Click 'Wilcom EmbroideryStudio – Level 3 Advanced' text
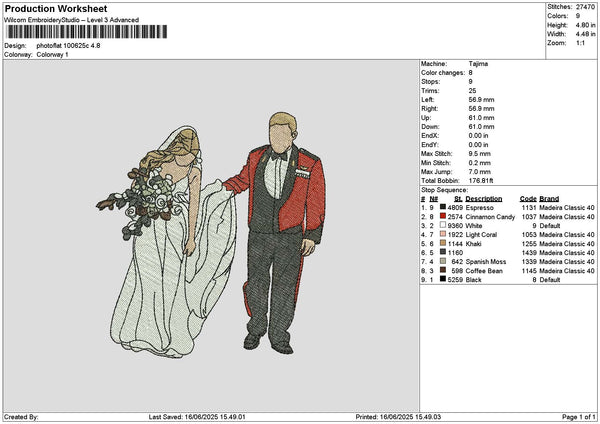This screenshot has width=600, height=424. [x=72, y=20]
